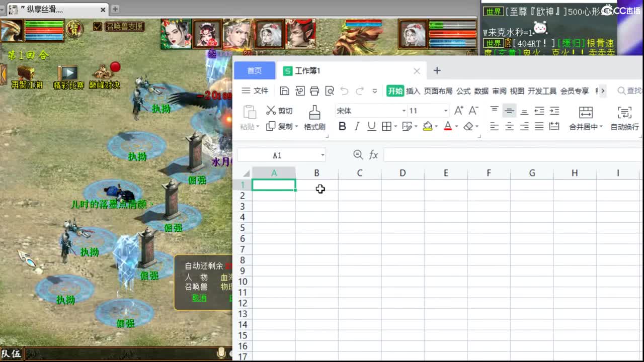Click the Undo arrow icon

pos(345,91)
